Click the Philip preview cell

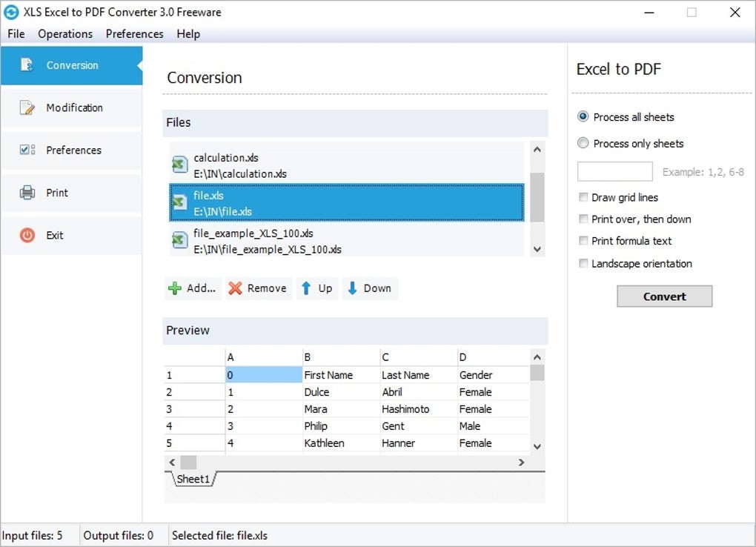tap(341, 426)
